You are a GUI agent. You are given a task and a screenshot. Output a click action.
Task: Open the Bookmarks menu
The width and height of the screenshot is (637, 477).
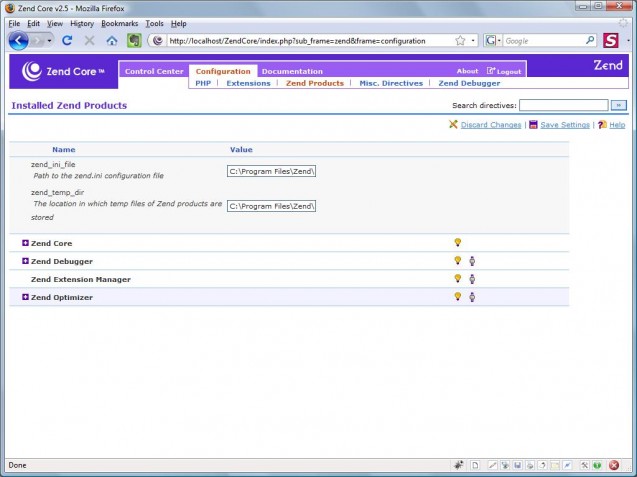tap(119, 24)
